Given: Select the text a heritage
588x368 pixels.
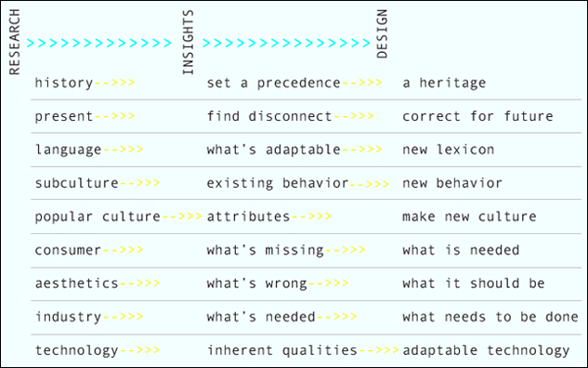Looking at the screenshot, I should pos(444,84).
